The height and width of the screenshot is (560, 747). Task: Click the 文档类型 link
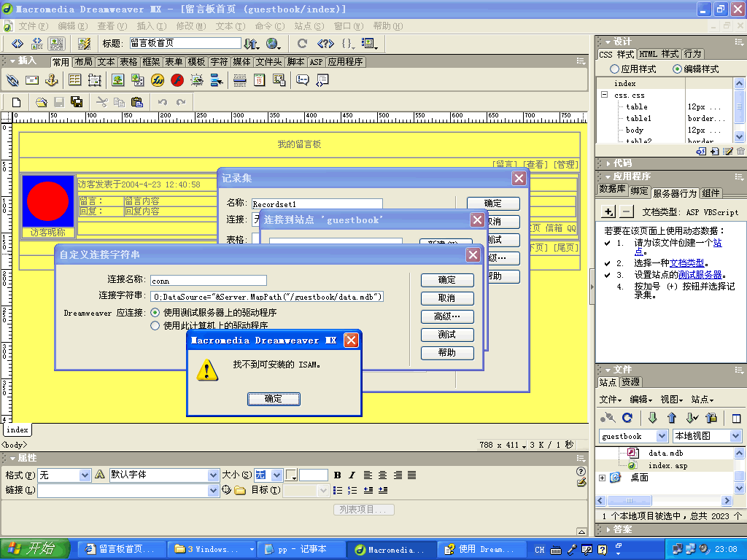click(687, 262)
